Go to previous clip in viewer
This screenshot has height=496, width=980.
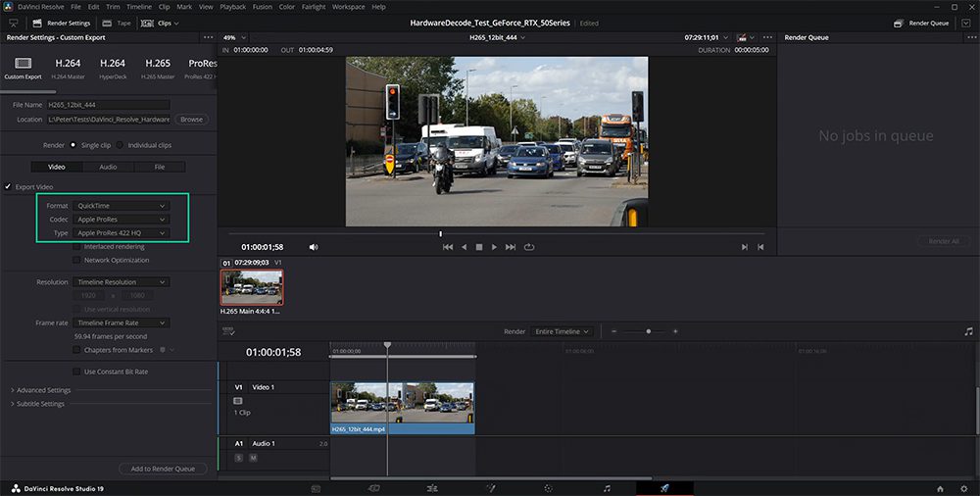click(760, 247)
